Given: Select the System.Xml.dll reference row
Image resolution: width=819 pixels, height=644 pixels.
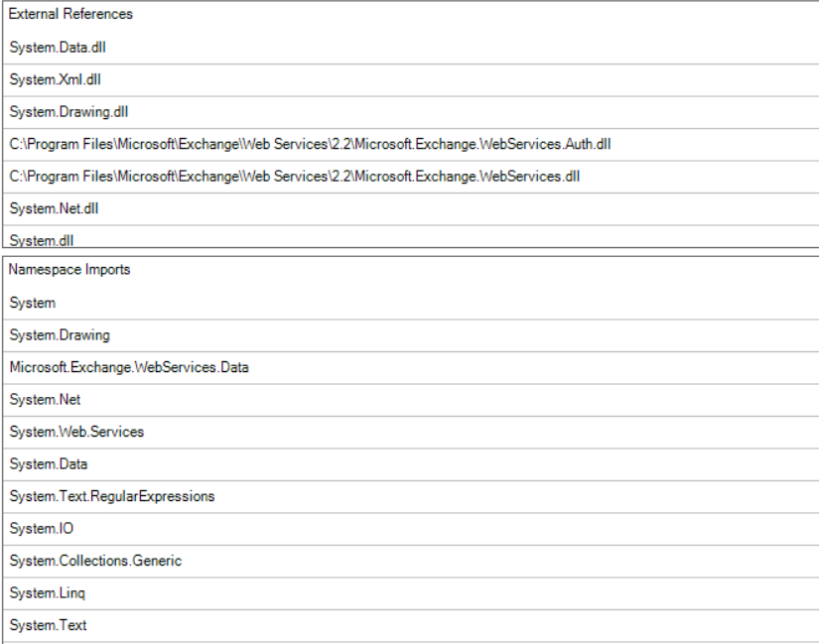Looking at the screenshot, I should [411, 80].
